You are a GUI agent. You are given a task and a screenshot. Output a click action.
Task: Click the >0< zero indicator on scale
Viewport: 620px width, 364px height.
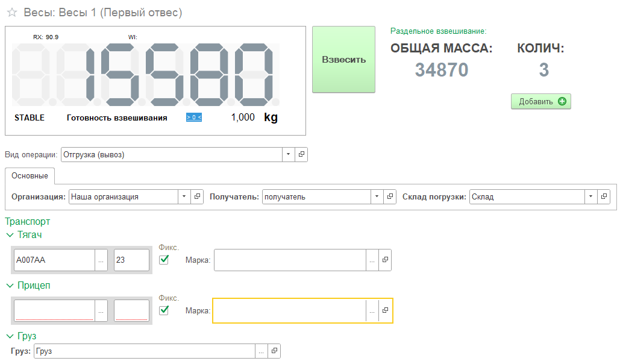(x=193, y=118)
